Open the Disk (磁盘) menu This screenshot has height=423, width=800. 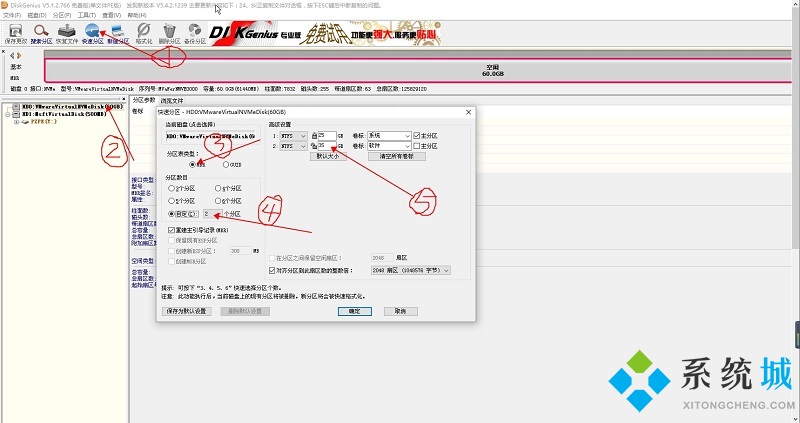36,15
